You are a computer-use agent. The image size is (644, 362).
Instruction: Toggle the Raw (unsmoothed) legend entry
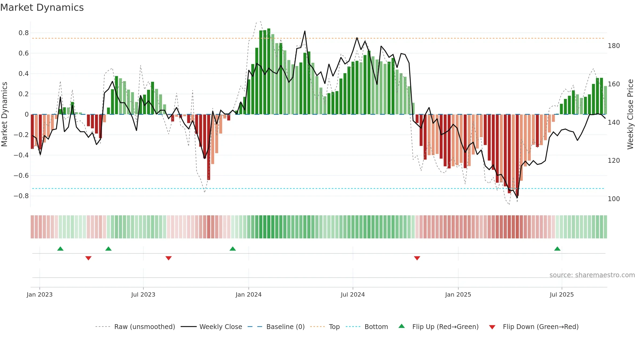click(135, 327)
